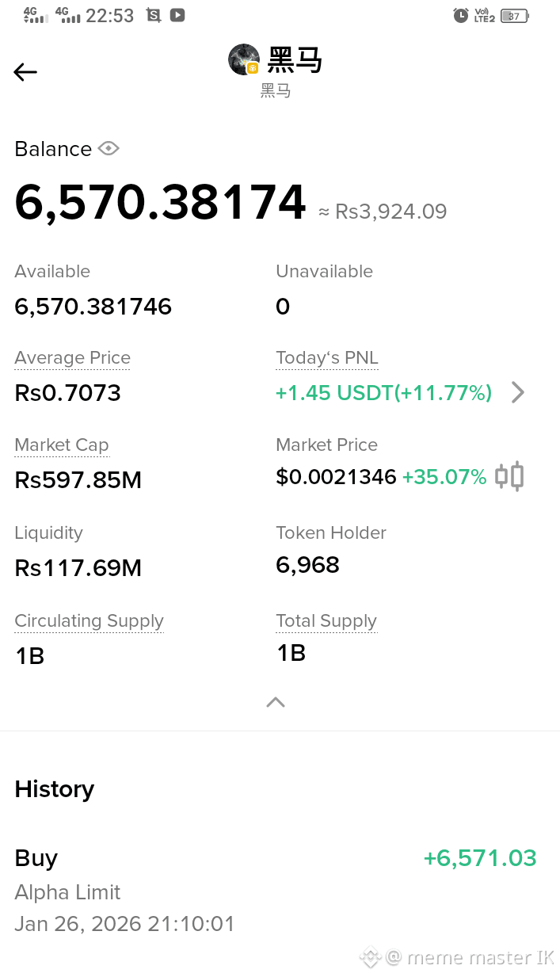
Task: Show Total Supply explanation
Action: (326, 621)
